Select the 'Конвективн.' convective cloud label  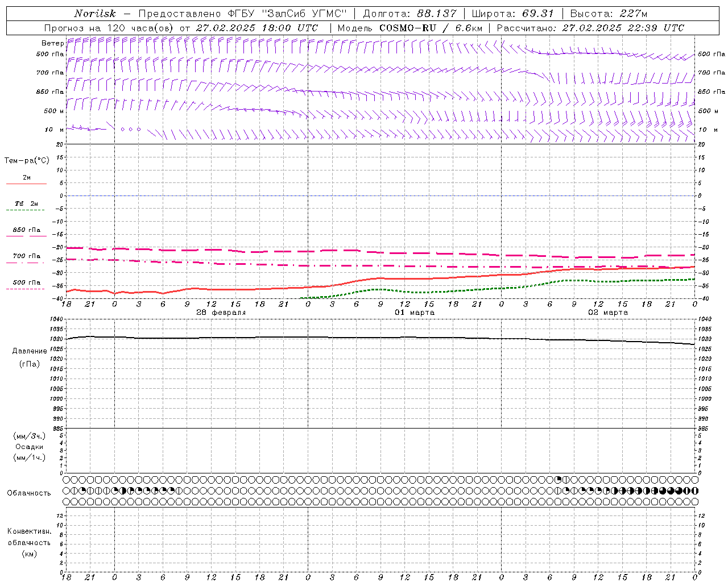[x=29, y=531]
